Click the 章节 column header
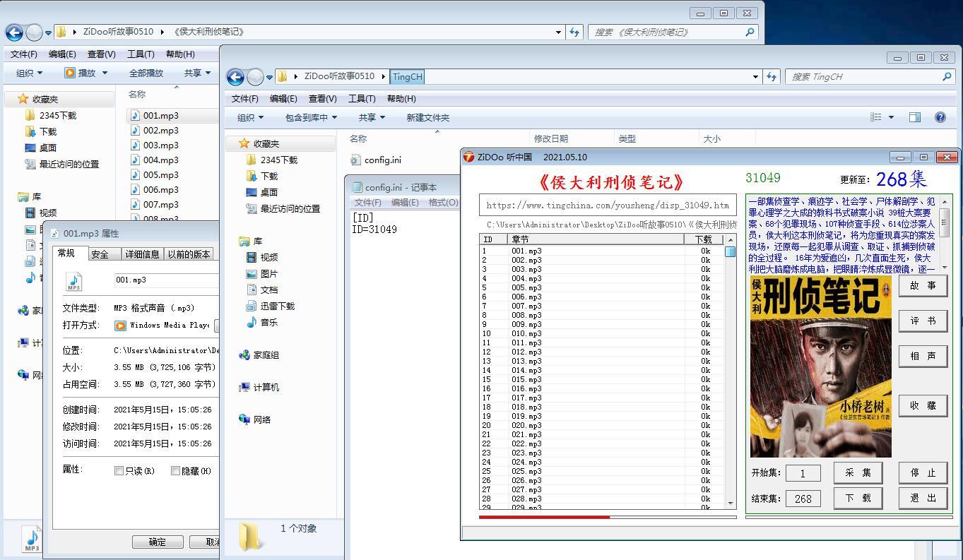The height and width of the screenshot is (560, 963). point(596,239)
